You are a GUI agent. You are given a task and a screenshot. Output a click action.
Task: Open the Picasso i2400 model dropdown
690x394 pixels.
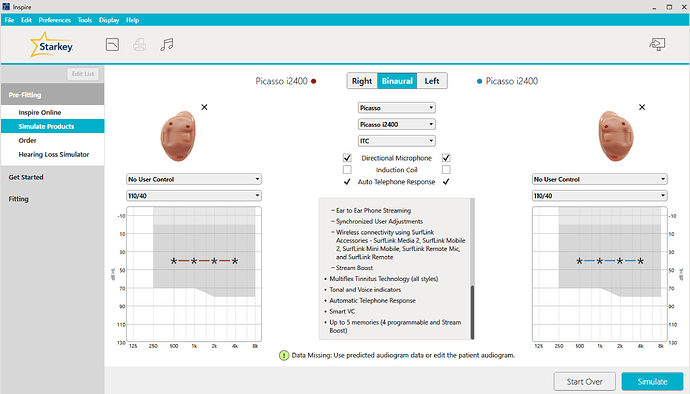point(396,125)
